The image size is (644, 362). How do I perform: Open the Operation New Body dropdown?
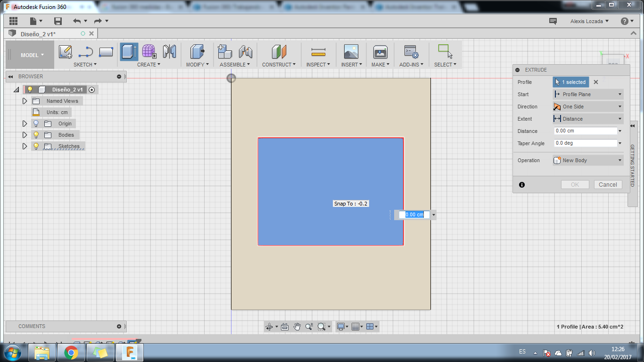pyautogui.click(x=588, y=160)
